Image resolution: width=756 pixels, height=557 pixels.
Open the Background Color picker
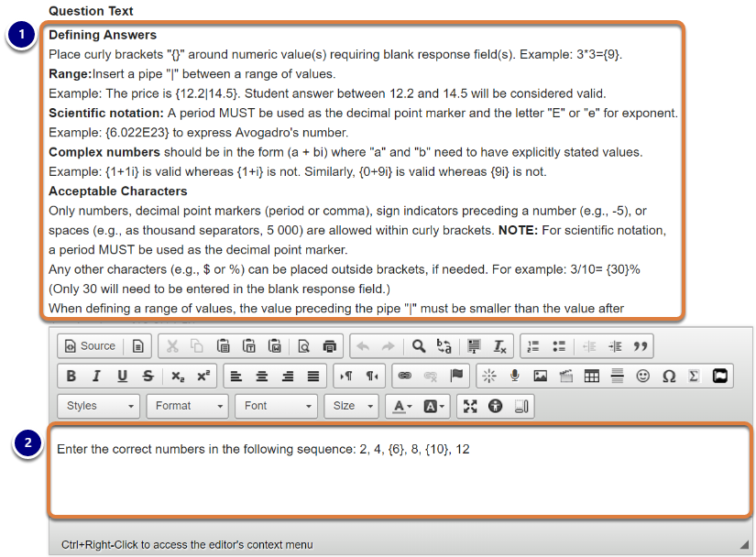pos(433,406)
